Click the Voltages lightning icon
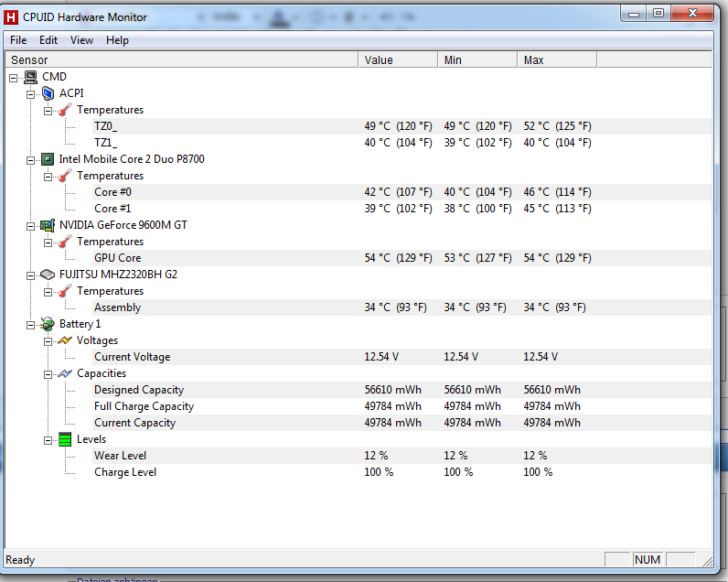Screen dimensions: 728x582 (65, 340)
